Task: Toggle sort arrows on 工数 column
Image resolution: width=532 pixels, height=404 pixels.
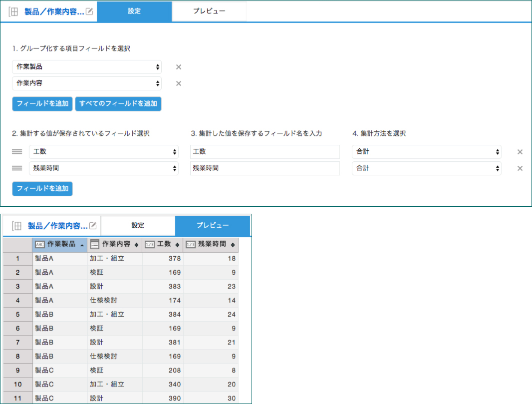Action: tap(177, 245)
